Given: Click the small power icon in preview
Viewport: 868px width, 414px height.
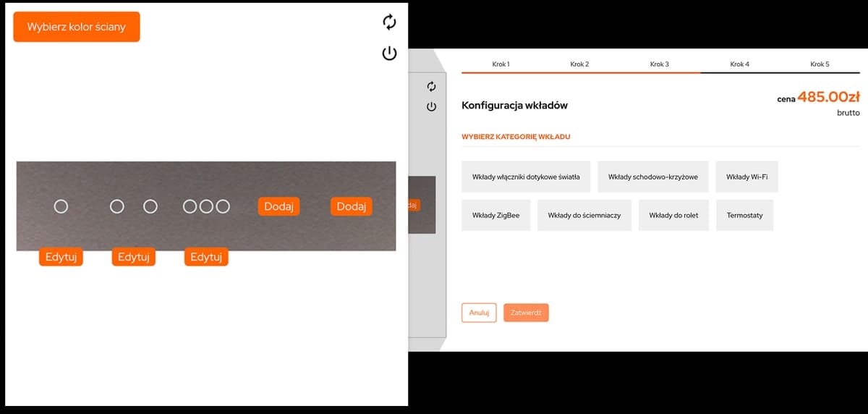Looking at the screenshot, I should 432,106.
